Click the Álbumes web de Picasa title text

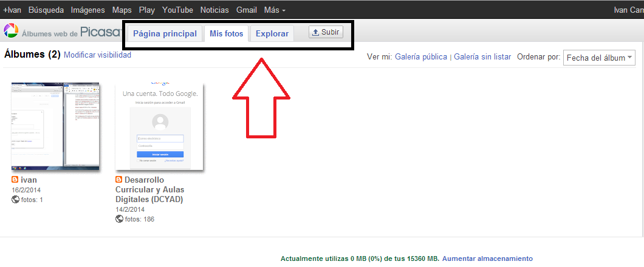[x=72, y=32]
